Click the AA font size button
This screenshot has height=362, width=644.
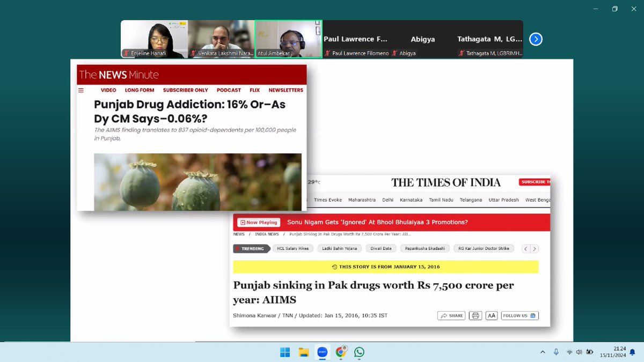click(x=492, y=315)
